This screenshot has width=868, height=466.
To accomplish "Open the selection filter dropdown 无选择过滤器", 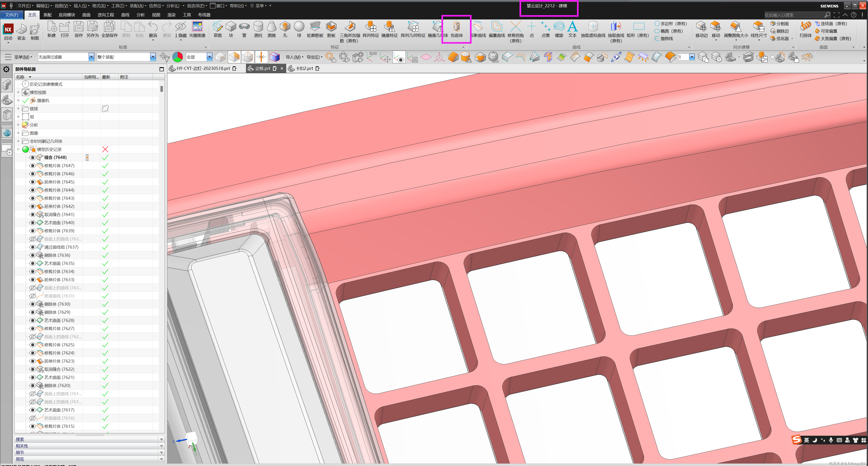I will [x=91, y=57].
